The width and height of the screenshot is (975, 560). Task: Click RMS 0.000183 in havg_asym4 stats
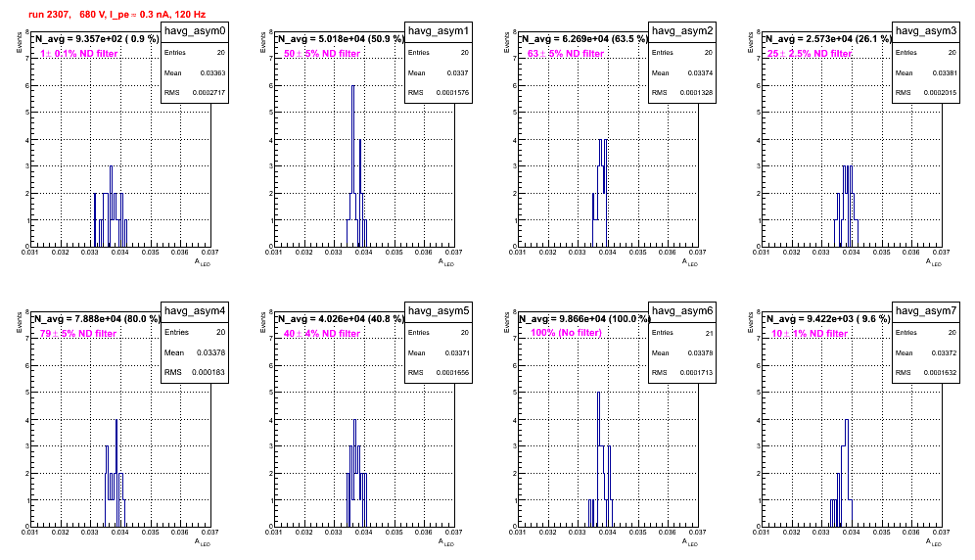click(195, 372)
